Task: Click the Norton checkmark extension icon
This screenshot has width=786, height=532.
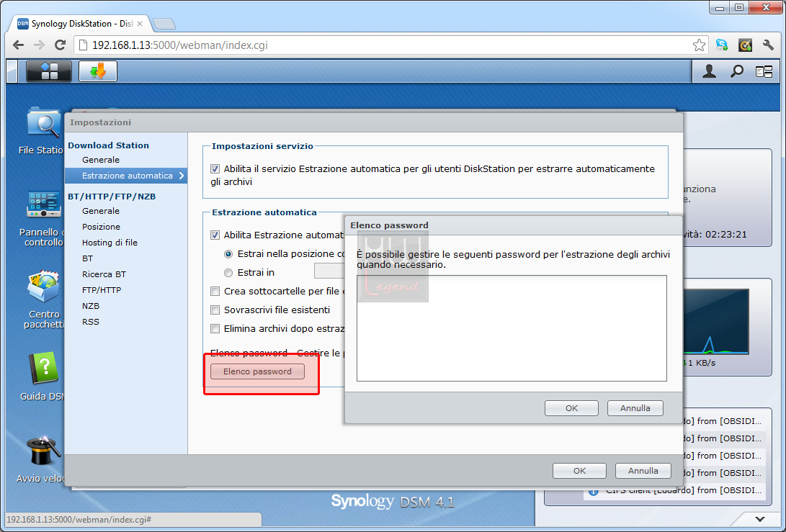Action: coord(746,45)
